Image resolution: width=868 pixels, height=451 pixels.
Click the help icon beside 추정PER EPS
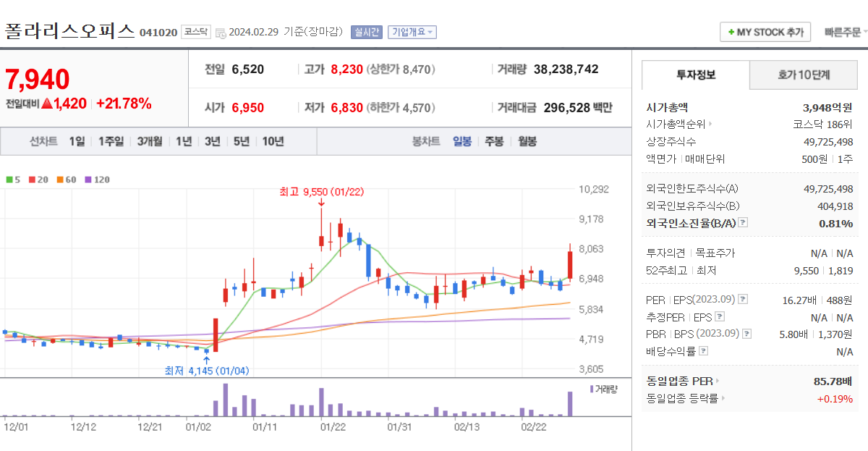pos(719,317)
